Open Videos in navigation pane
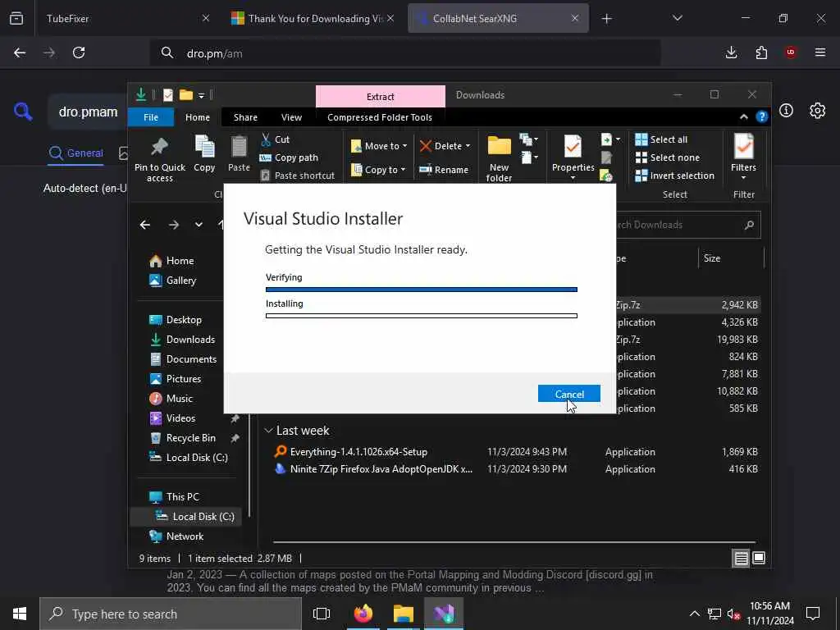The width and height of the screenshot is (840, 630). [x=172, y=418]
